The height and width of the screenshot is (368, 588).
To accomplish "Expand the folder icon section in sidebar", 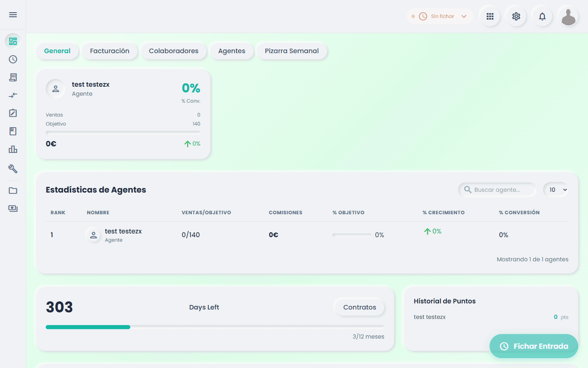I will (13, 190).
